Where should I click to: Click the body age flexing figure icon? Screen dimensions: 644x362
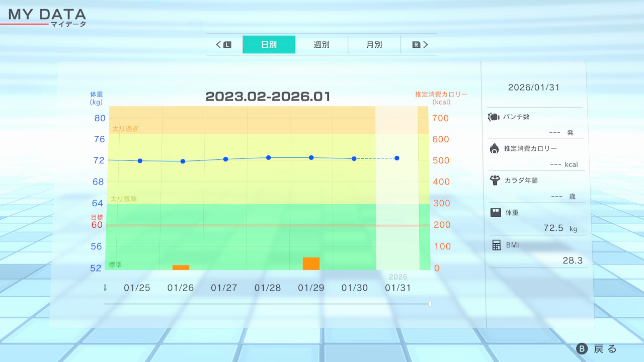click(x=494, y=180)
